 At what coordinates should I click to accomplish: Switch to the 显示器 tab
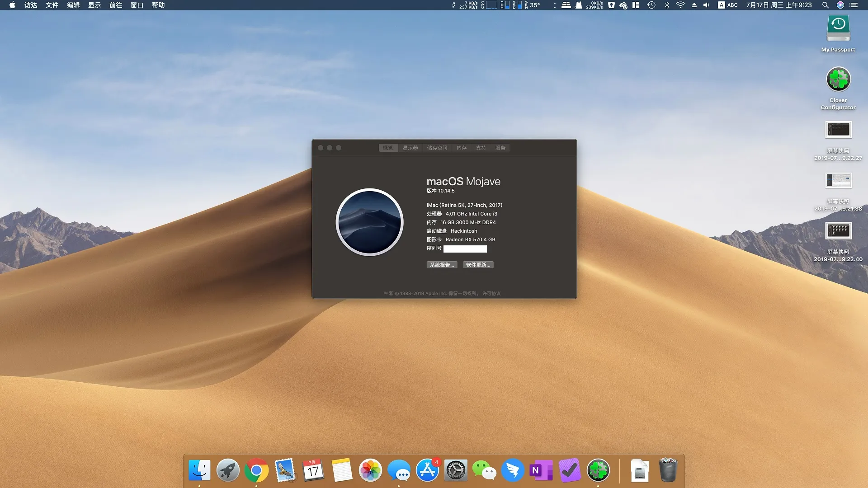click(410, 148)
